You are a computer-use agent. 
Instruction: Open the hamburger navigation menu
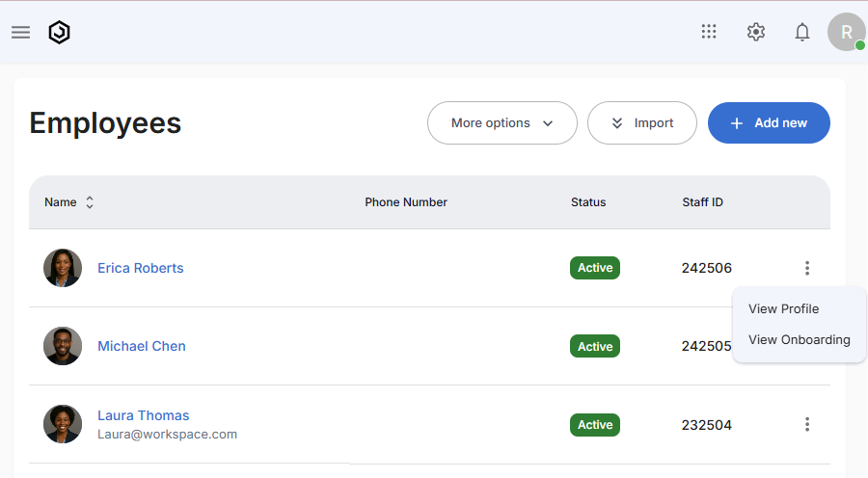pos(21,32)
